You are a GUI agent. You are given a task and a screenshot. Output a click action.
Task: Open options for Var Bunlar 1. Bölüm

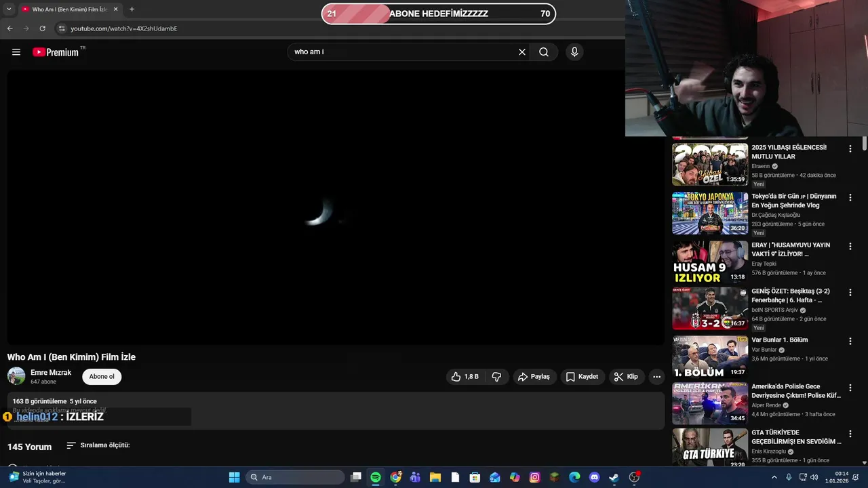[x=850, y=341]
